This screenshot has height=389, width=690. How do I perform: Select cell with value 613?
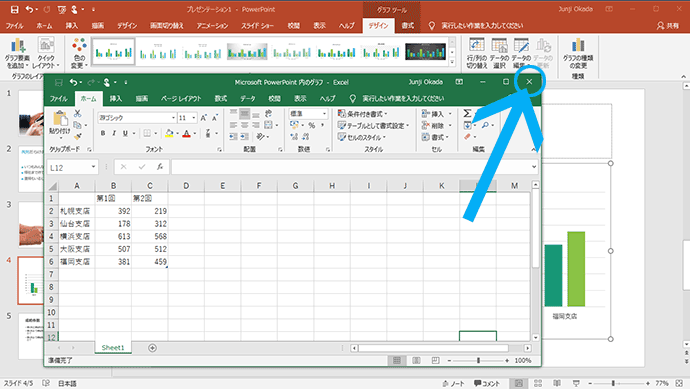pos(113,236)
